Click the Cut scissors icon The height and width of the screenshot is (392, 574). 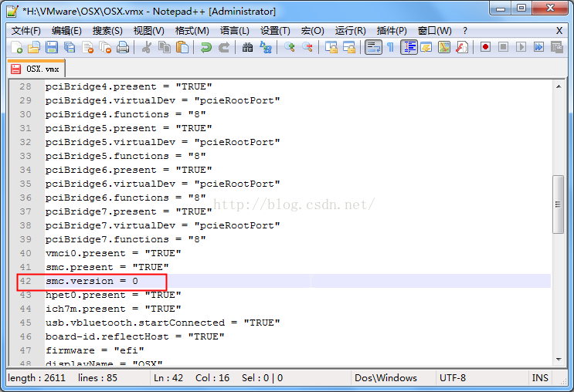pyautogui.click(x=147, y=48)
